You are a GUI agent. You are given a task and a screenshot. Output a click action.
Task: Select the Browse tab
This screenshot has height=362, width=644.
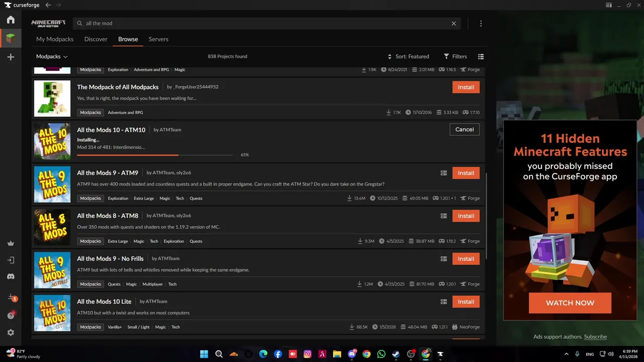(128, 39)
